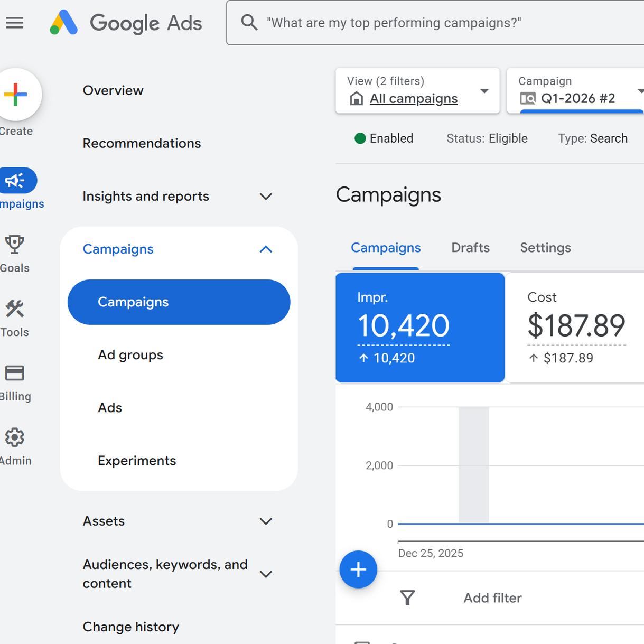Click Add filter

[x=492, y=598]
